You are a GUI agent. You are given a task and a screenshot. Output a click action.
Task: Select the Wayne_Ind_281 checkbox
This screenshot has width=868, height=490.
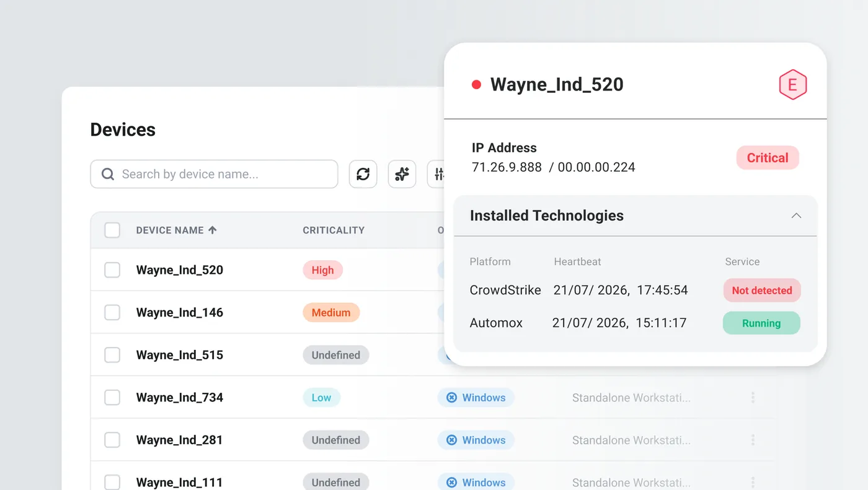point(112,440)
